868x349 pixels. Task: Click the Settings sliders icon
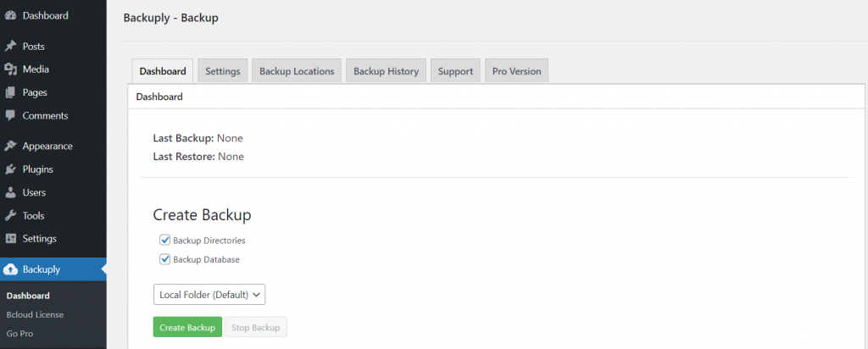coord(10,240)
